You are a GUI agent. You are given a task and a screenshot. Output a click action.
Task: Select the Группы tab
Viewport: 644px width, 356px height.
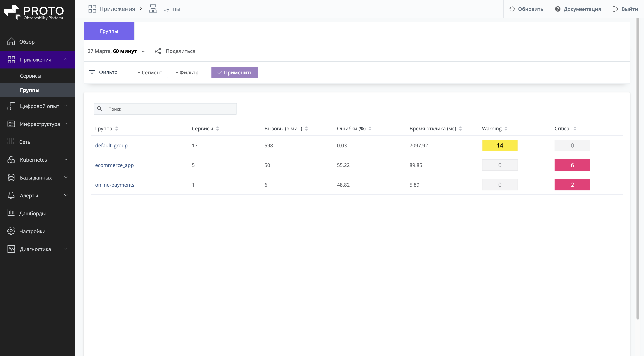[x=109, y=31]
